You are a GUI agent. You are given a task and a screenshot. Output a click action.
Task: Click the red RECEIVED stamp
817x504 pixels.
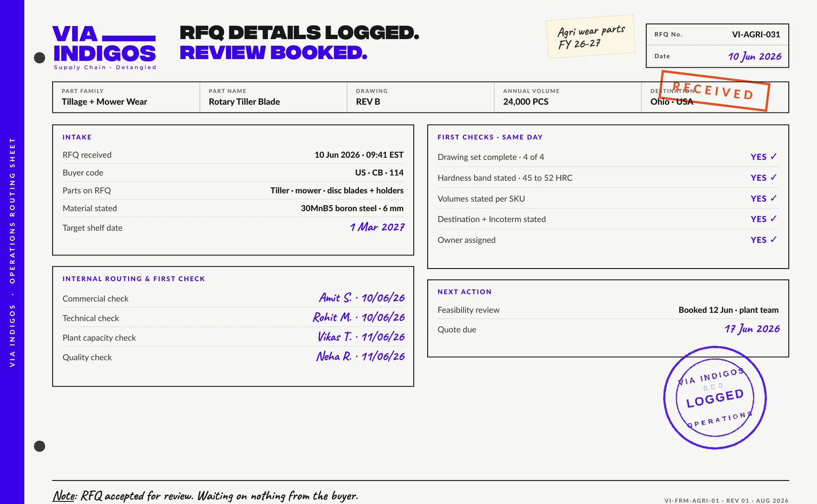714,91
